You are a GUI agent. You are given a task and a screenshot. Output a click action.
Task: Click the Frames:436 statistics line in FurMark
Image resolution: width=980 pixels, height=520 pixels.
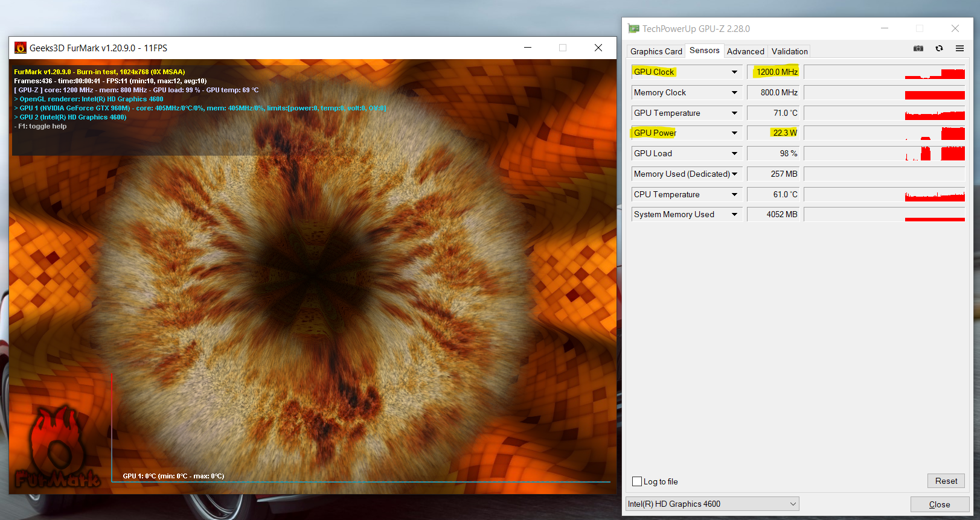(x=110, y=81)
